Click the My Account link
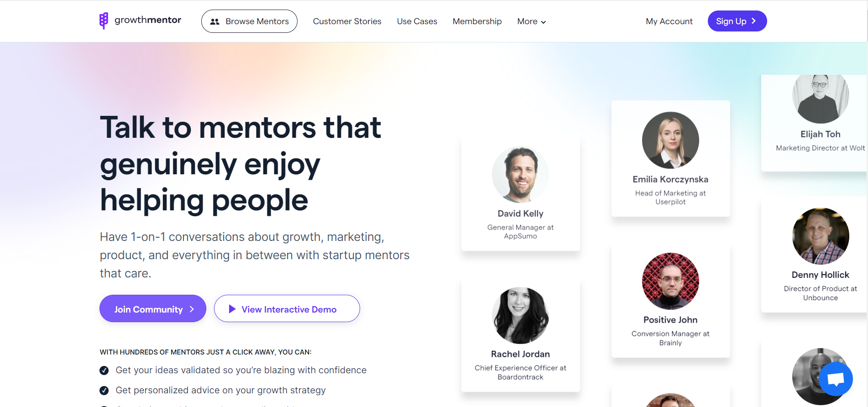The width and height of the screenshot is (868, 407). coord(669,21)
